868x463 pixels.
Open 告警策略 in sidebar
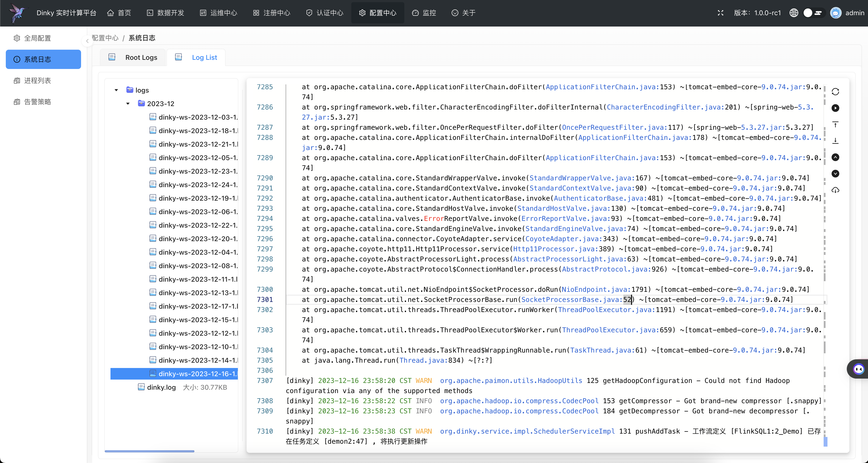point(43,102)
